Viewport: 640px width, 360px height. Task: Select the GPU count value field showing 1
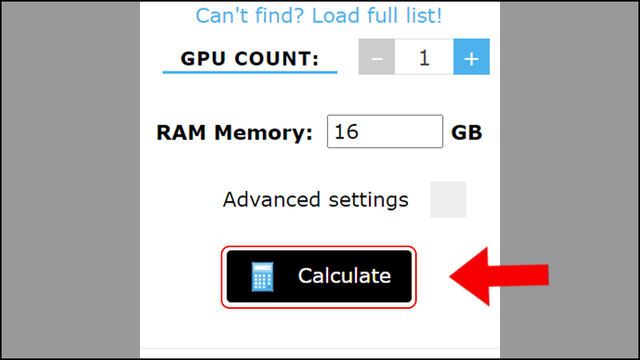(x=424, y=57)
